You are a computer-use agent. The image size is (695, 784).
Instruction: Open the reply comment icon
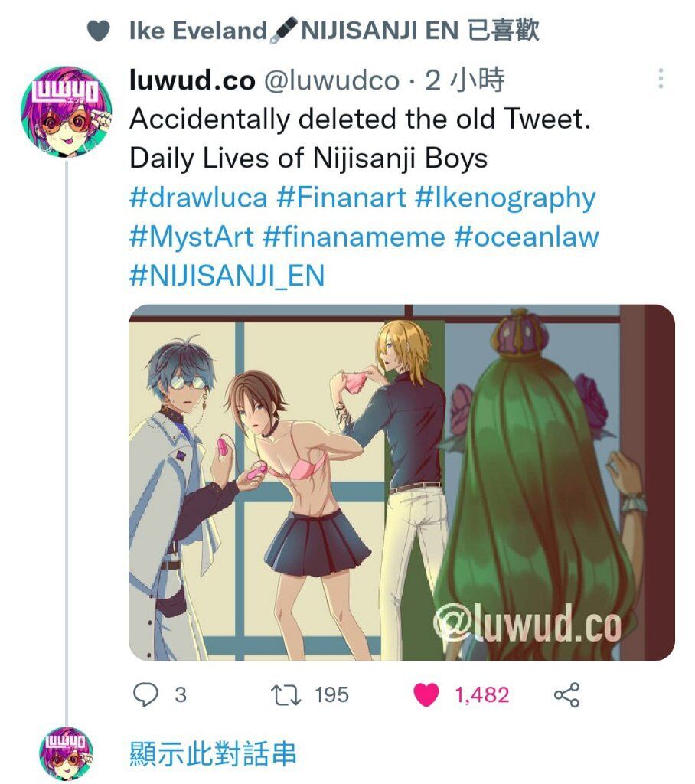[x=145, y=694]
